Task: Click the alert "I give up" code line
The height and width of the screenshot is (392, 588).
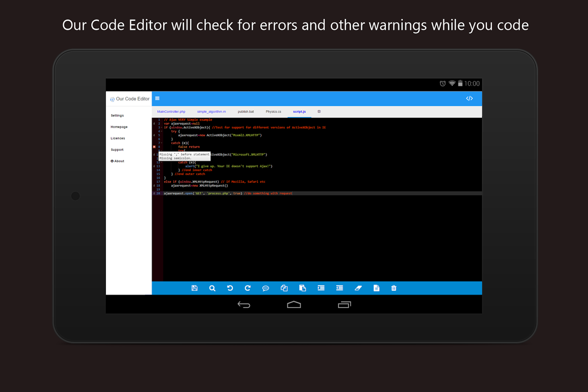Action: pyautogui.click(x=229, y=166)
